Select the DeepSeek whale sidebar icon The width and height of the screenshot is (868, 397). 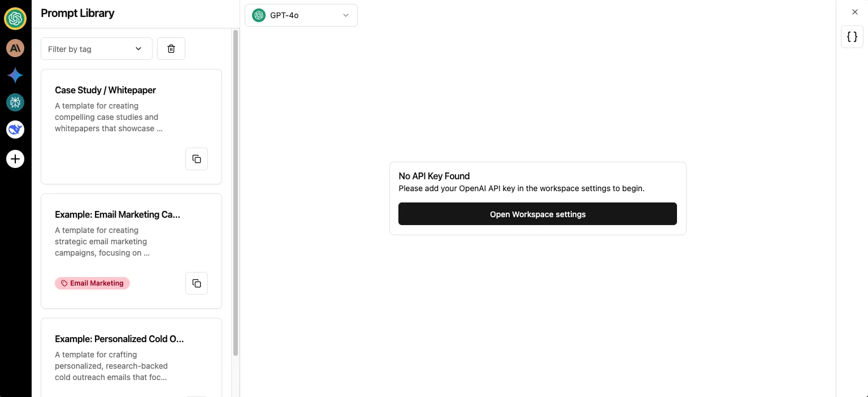pos(15,129)
